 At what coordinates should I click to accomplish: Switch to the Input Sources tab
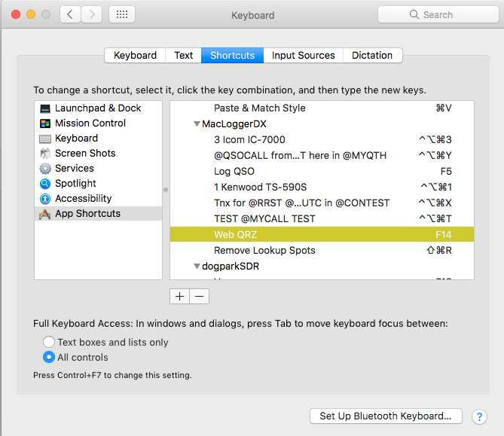click(303, 55)
